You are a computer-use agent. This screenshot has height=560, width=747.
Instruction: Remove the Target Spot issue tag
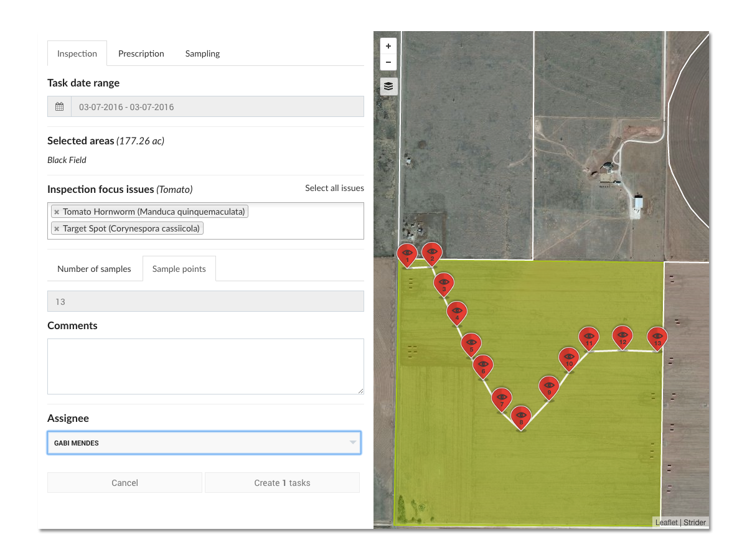click(x=57, y=229)
